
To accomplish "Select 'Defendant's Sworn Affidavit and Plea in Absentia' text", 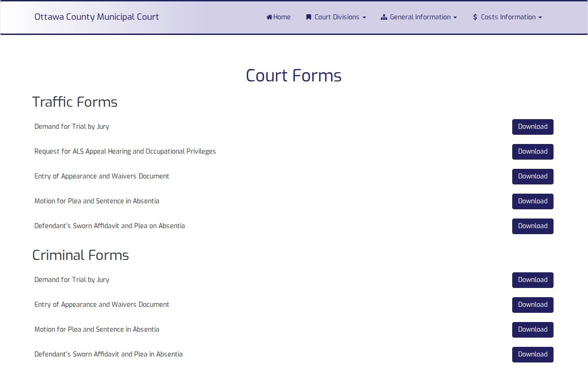I will pyautogui.click(x=108, y=354).
